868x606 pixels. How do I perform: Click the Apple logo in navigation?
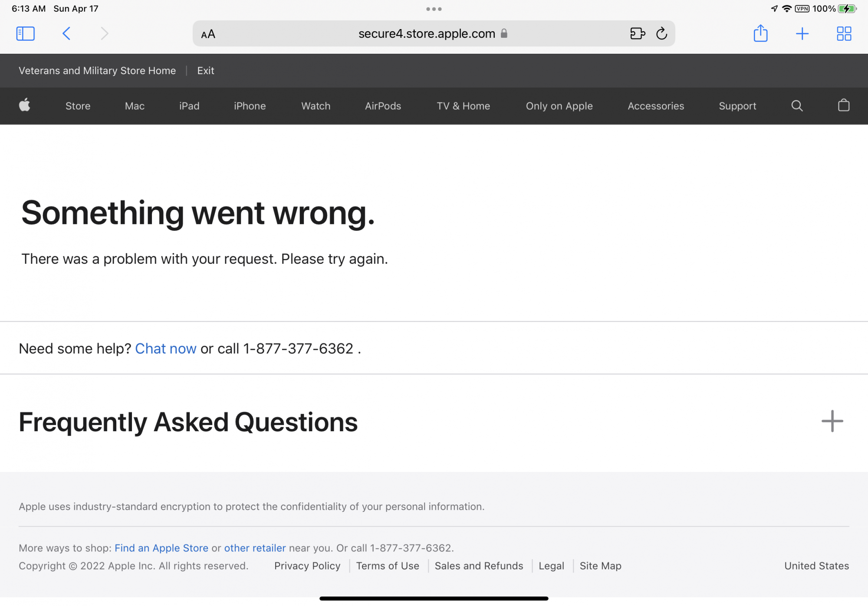point(25,105)
